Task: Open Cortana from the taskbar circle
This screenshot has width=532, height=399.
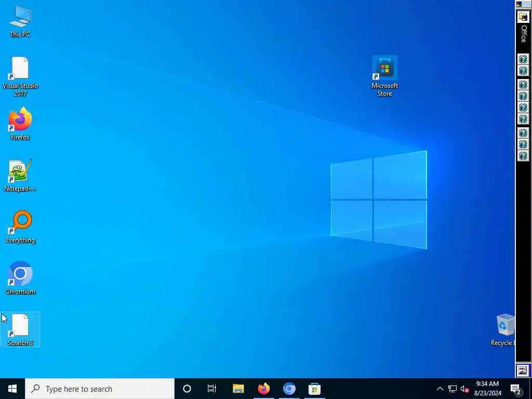Action: (x=187, y=389)
